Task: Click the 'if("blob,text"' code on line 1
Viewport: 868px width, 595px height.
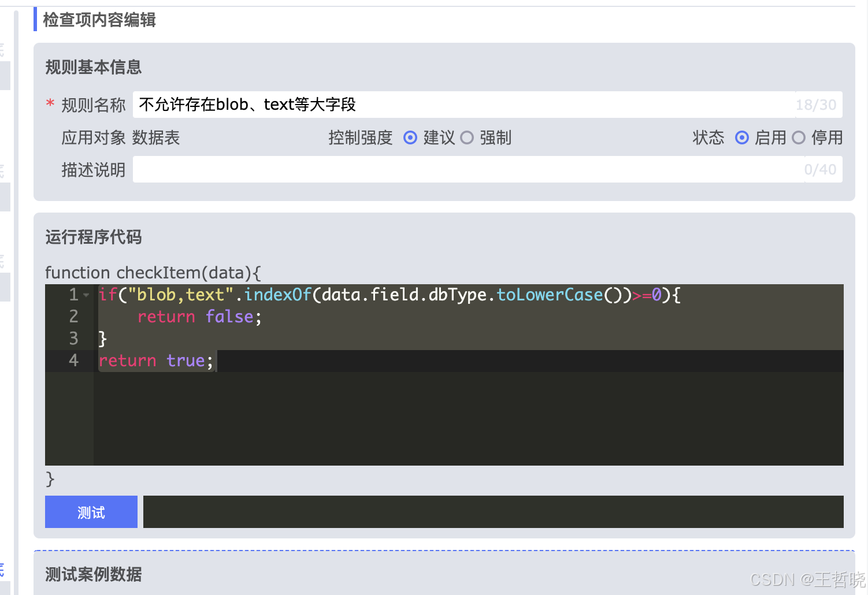Action: click(166, 295)
